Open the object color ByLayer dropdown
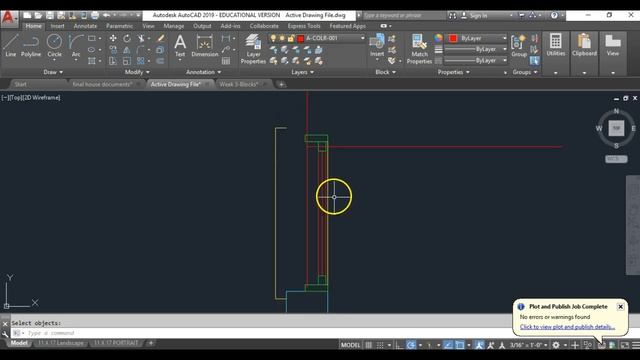 pos(477,38)
